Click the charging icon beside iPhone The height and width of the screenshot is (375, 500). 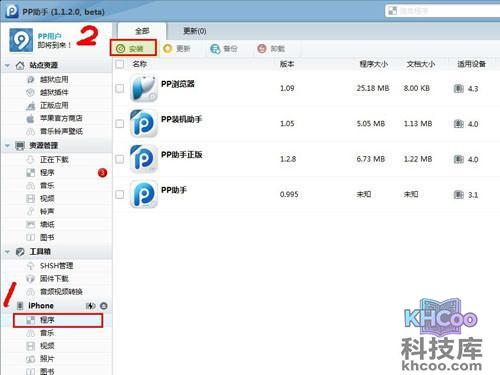pyautogui.click(x=91, y=306)
